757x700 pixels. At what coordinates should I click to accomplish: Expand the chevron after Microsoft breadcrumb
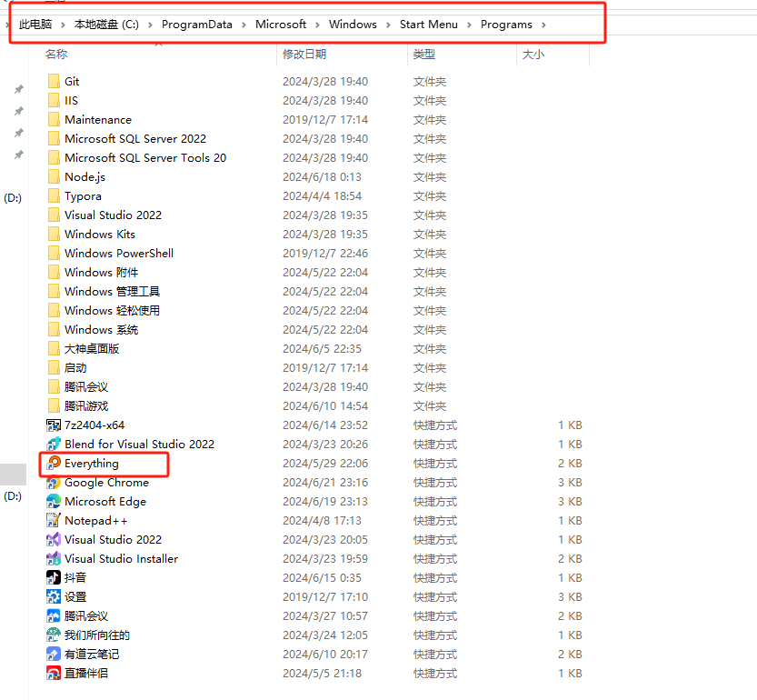coord(317,25)
